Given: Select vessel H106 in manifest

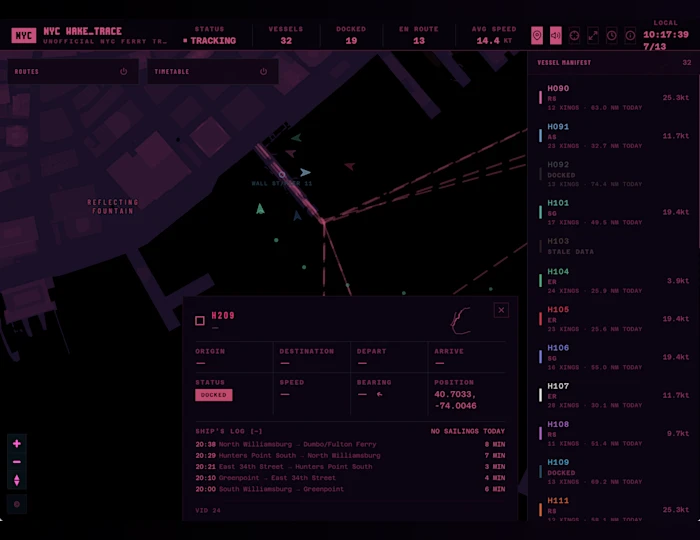Looking at the screenshot, I should pyautogui.click(x=613, y=357).
